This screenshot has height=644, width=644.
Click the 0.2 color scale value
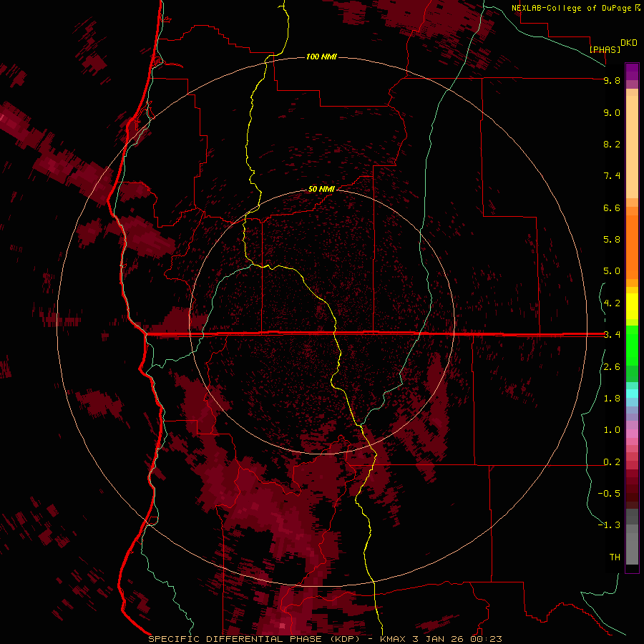612,462
